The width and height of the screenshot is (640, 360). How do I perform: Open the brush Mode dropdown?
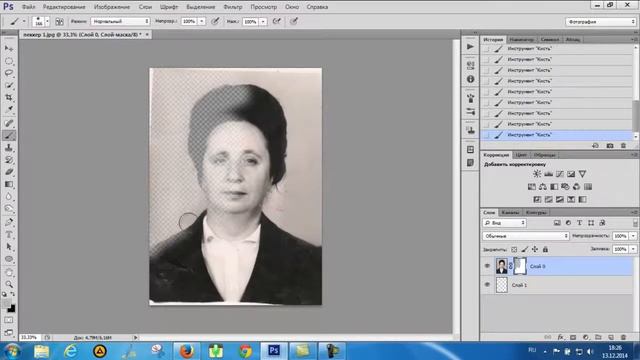pyautogui.click(x=120, y=21)
